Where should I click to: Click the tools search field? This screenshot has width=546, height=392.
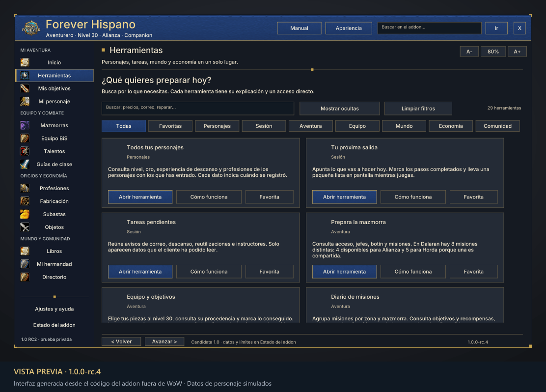coord(198,109)
